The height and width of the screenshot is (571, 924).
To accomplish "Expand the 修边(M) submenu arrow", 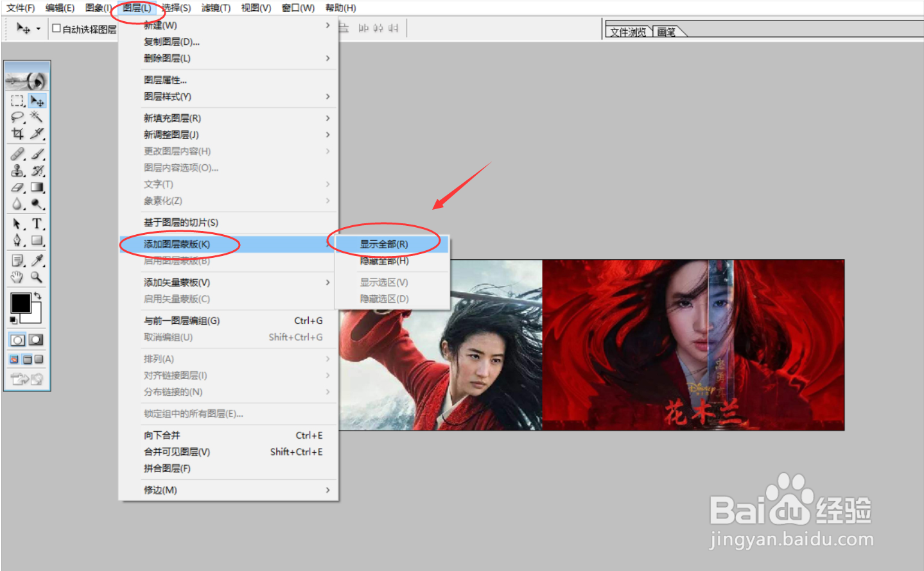I will 327,490.
